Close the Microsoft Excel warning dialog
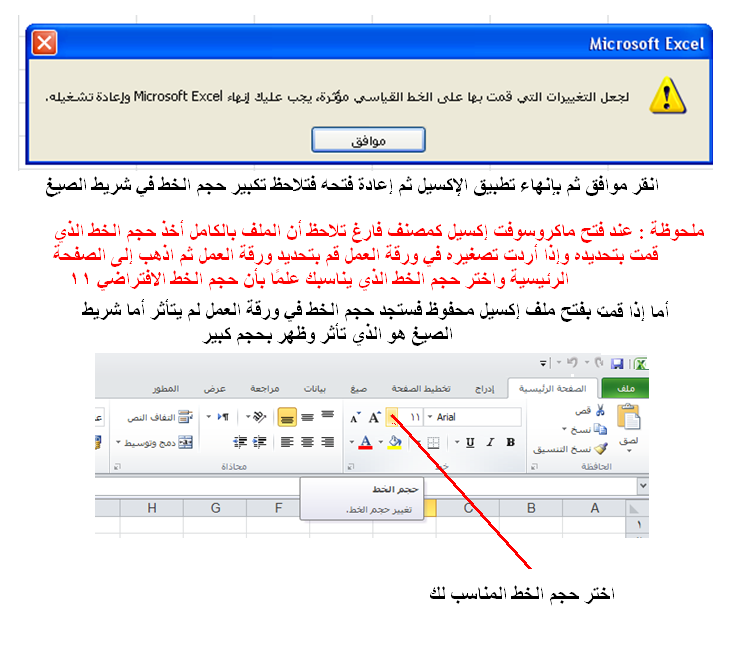 [x=45, y=43]
